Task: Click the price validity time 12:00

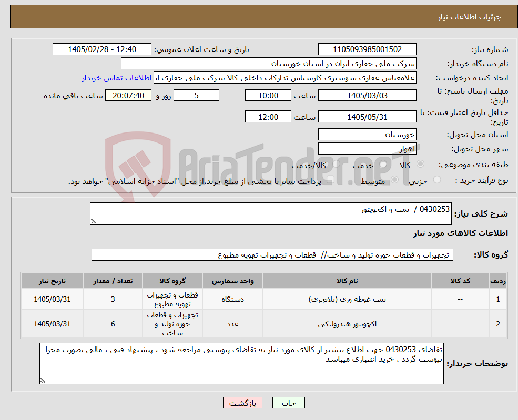Action: point(268,117)
